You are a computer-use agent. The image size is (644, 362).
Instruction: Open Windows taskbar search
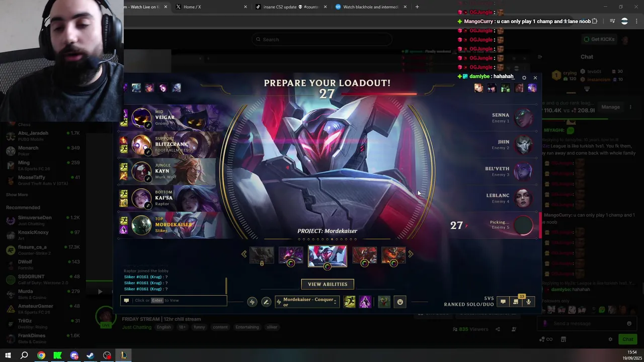click(24, 355)
